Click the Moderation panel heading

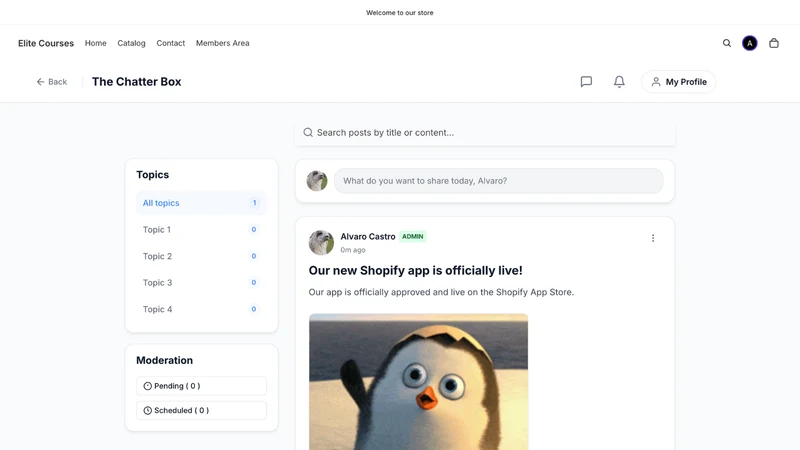coord(164,360)
